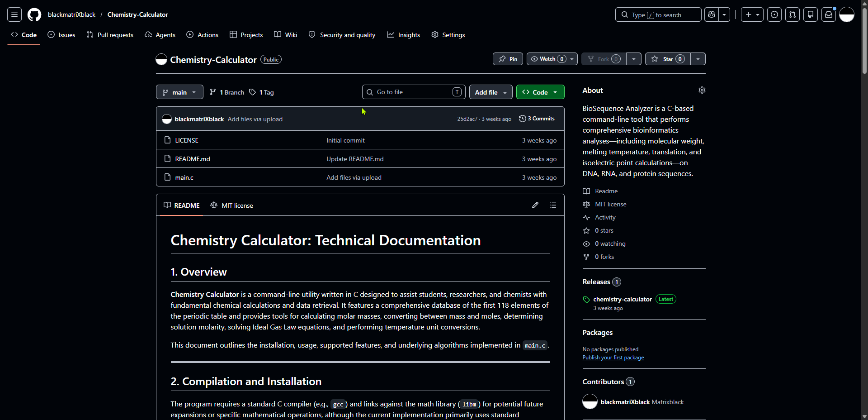868x420 pixels.
Task: Open the Add file dropdown
Action: (491, 92)
